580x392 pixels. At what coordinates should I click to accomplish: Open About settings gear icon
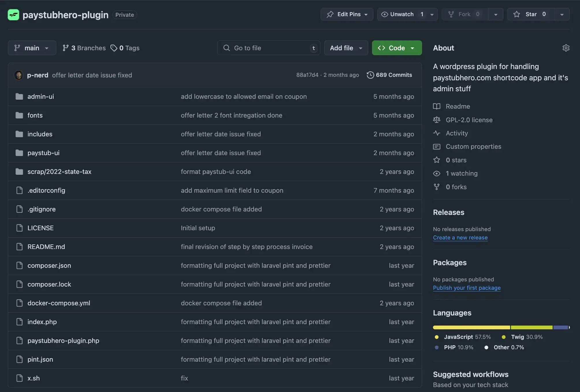[566, 48]
